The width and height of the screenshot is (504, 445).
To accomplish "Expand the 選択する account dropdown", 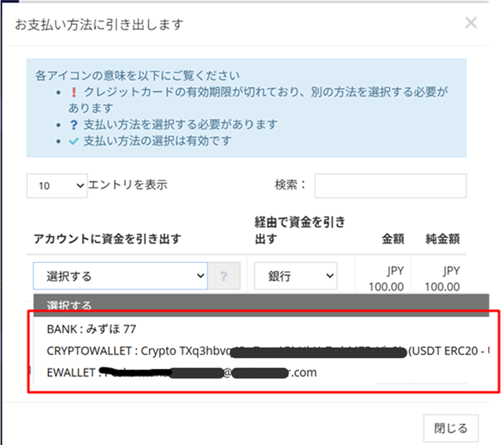I will tap(120, 276).
